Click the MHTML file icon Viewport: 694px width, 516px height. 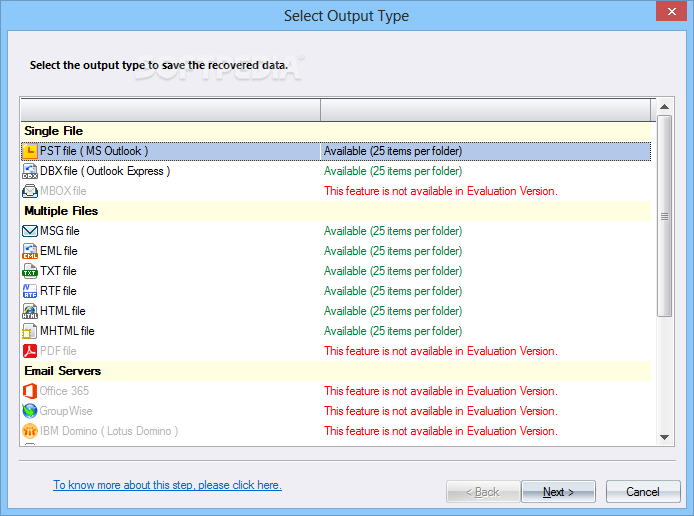click(x=30, y=331)
